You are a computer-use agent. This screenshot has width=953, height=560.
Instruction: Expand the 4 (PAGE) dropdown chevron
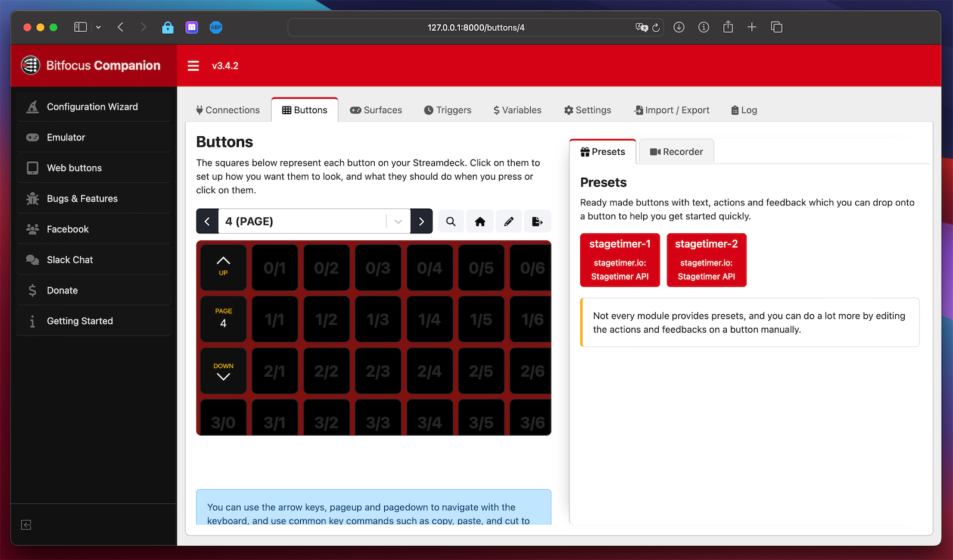pos(398,221)
